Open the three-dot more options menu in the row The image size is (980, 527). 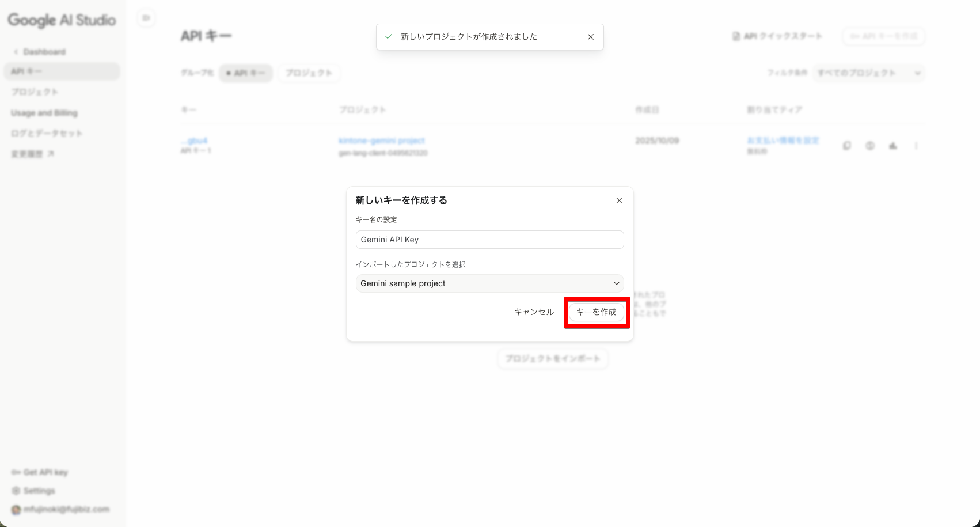click(x=916, y=146)
